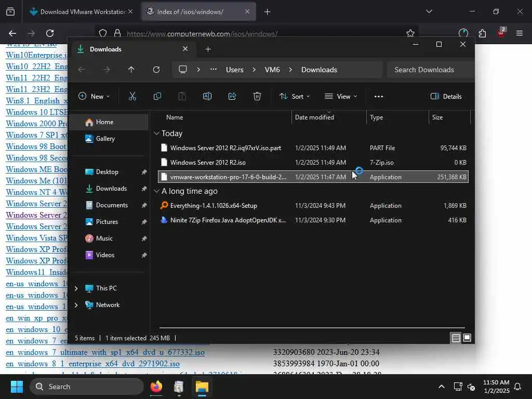Open Music in the navigation pane
Viewport: 532px width, 399px height.
(x=109, y=238)
